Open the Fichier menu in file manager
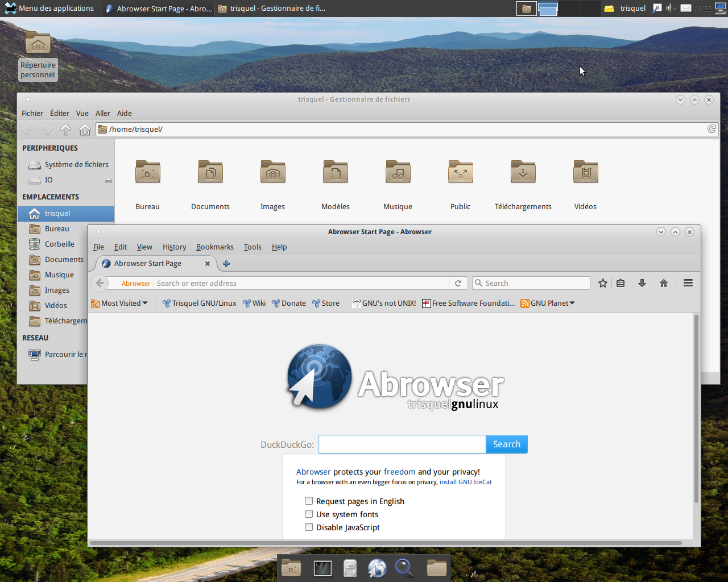728x582 pixels. coord(32,114)
